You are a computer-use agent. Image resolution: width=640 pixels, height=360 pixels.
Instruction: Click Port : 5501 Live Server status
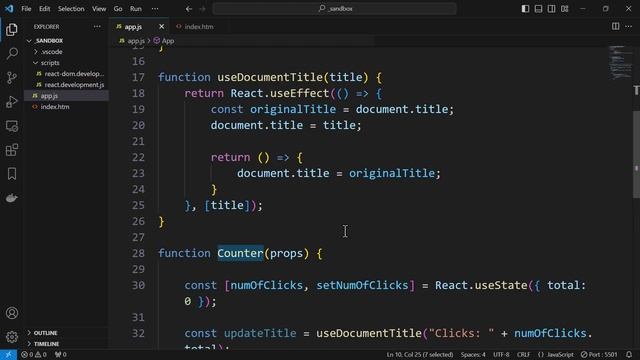[x=599, y=355]
